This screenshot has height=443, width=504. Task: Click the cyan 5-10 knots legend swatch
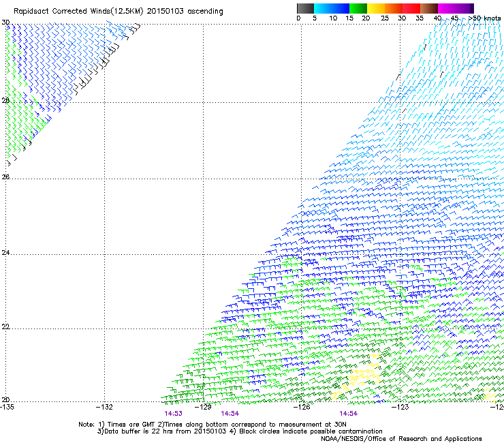[323, 8]
